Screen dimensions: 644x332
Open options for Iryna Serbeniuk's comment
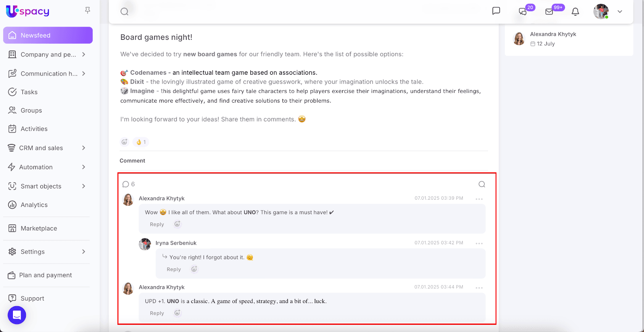tap(479, 243)
